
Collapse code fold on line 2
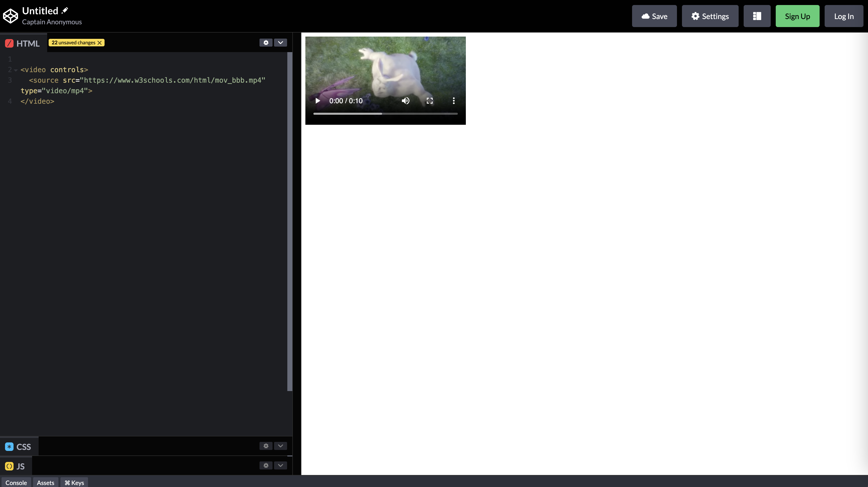click(16, 70)
